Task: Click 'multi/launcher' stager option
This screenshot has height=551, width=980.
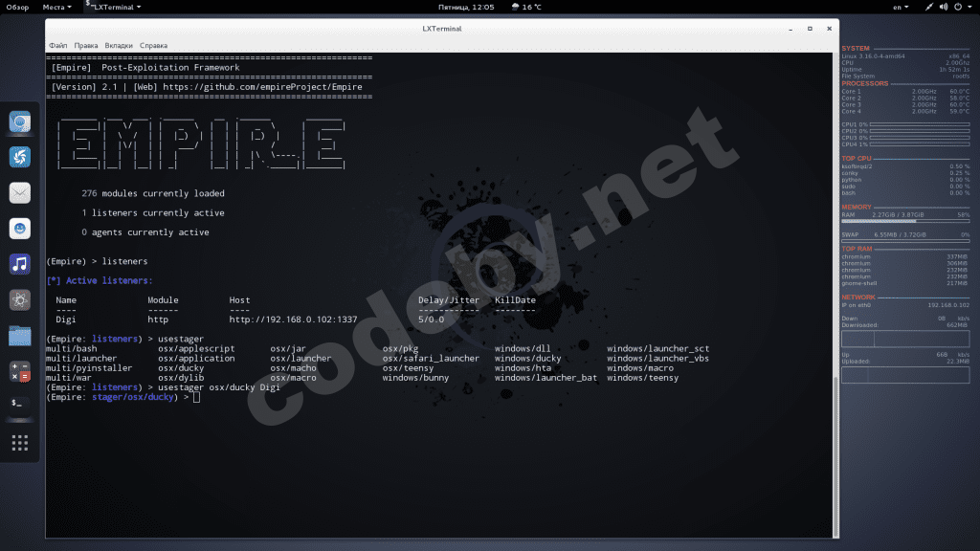Action: (81, 359)
